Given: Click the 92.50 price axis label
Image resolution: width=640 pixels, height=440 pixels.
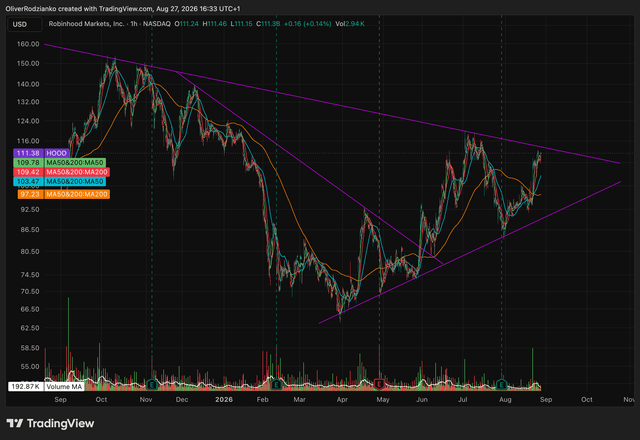Looking at the screenshot, I should click(30, 209).
